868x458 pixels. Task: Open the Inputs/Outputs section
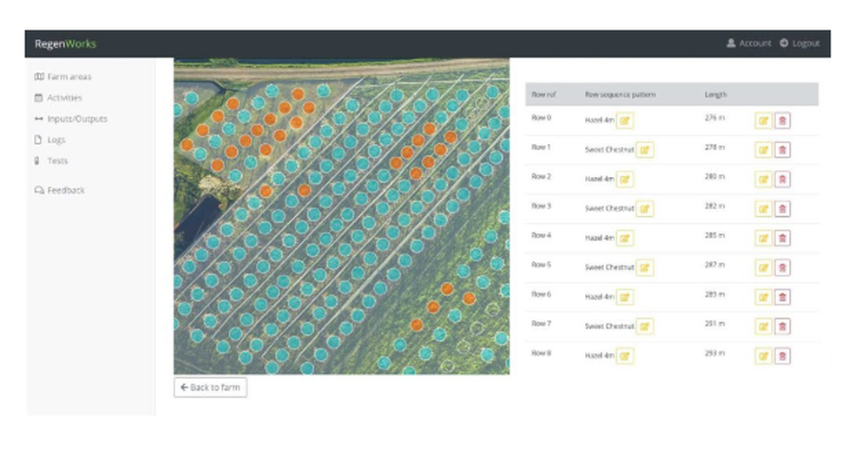coord(71,119)
